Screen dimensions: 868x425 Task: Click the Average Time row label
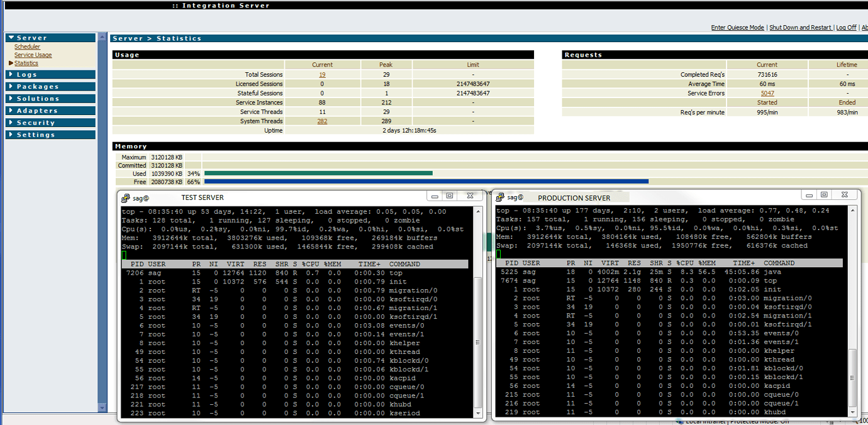[706, 84]
